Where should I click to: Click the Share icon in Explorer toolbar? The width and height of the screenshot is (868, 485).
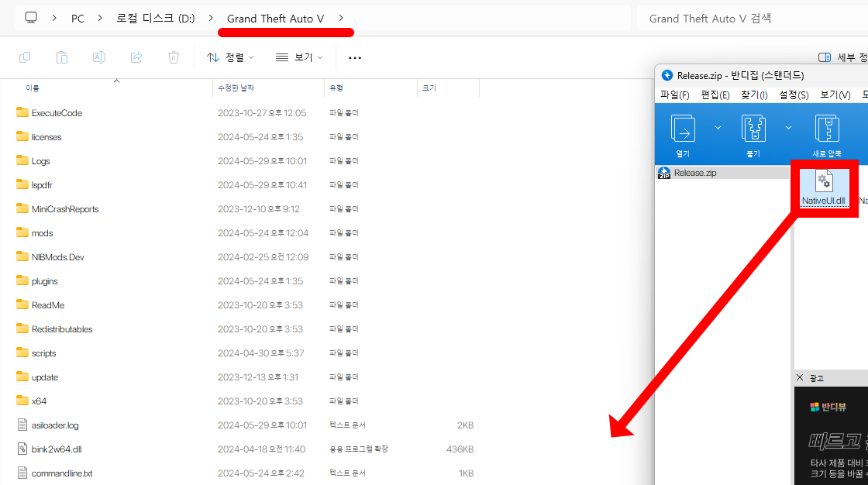(x=136, y=57)
